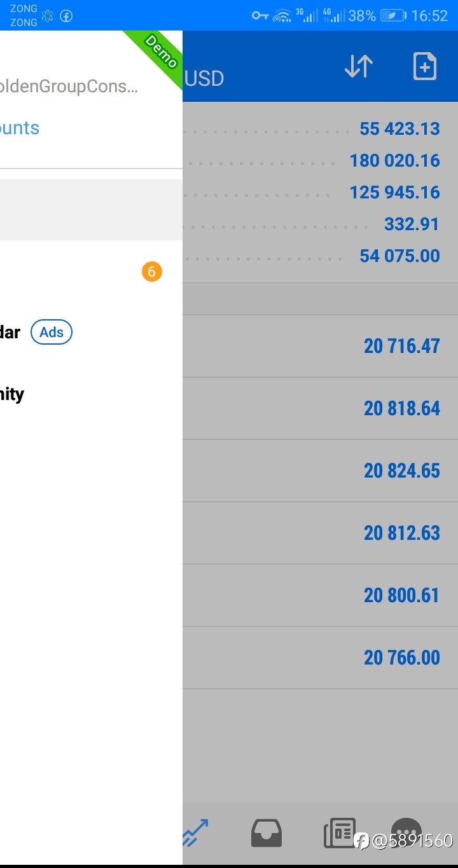The image size is (458, 868).
Task: Open the Trade tab trend-arrow icon
Action: [196, 833]
